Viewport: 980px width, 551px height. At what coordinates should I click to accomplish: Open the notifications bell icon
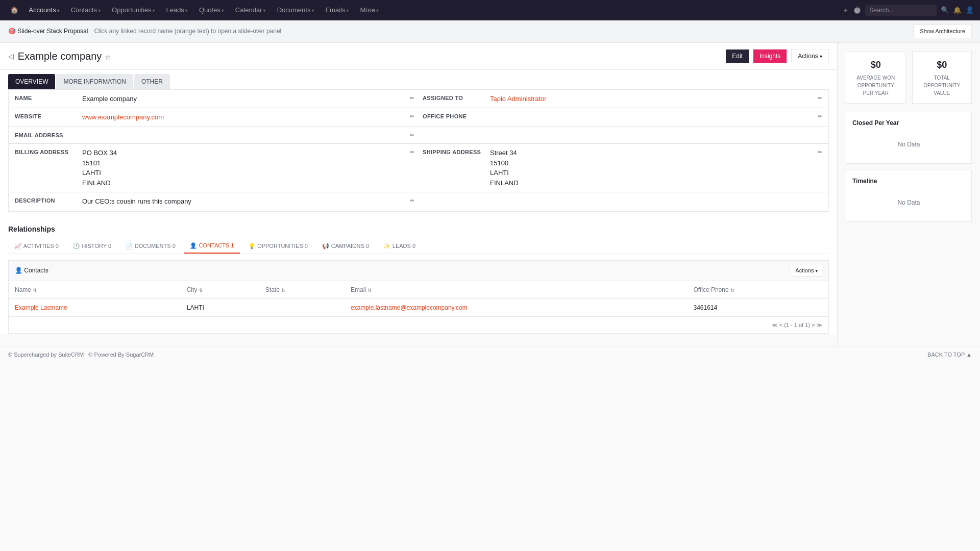pos(957,10)
